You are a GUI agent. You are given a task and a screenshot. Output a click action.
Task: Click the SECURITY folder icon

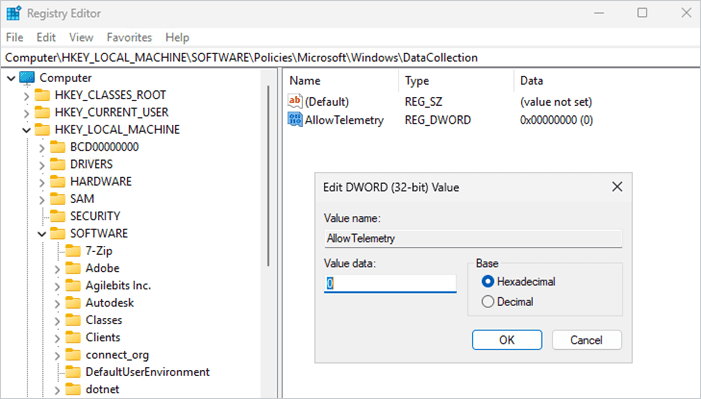pyautogui.click(x=58, y=216)
